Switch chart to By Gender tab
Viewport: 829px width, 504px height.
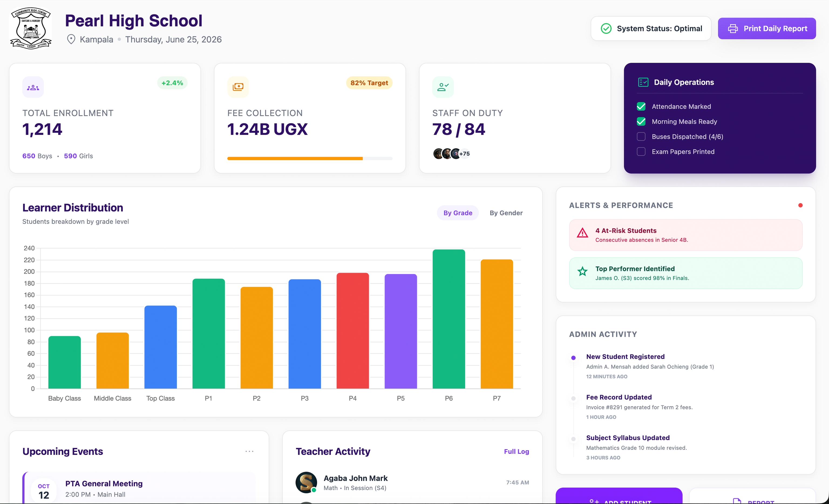point(506,213)
